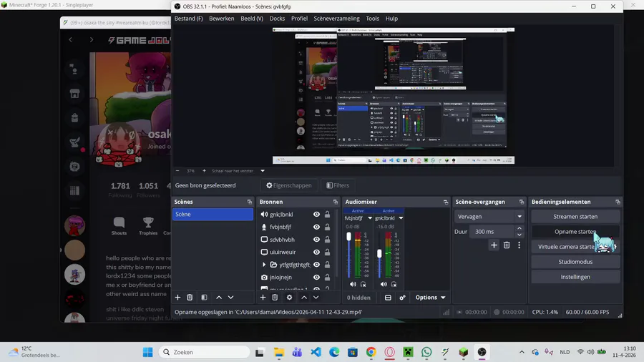Zoom in preview with plus icon
The height and width of the screenshot is (362, 644).
pos(204,171)
